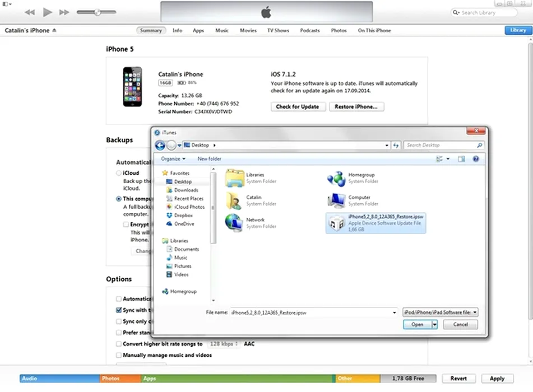Select the iCloud backup radio button
The image size is (533, 392).
point(119,173)
